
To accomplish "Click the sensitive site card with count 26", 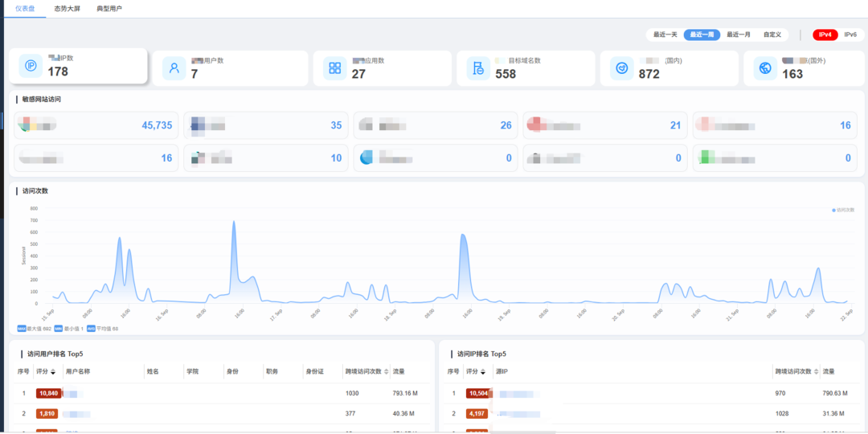I will pyautogui.click(x=435, y=125).
